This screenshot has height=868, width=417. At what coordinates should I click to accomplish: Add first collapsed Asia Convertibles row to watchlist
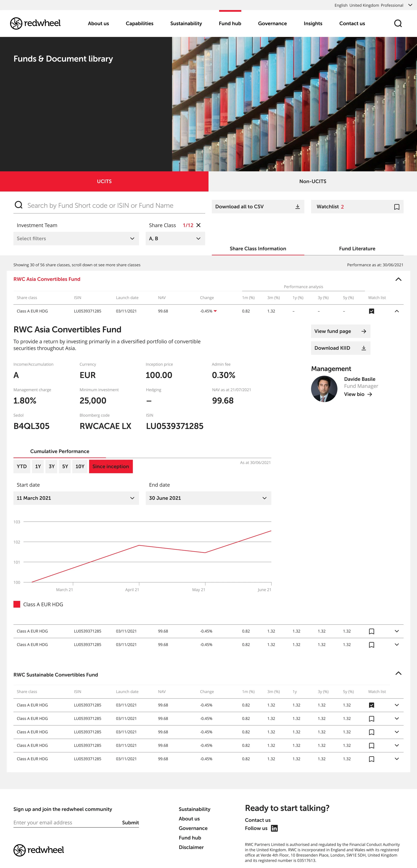tap(371, 631)
